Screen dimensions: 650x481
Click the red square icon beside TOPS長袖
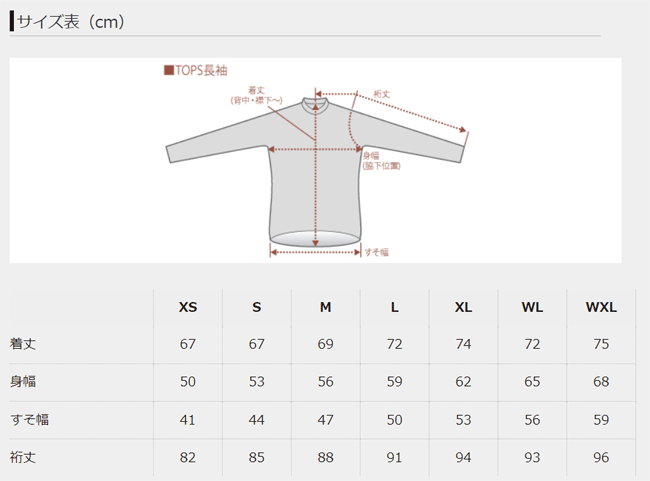click(x=168, y=71)
